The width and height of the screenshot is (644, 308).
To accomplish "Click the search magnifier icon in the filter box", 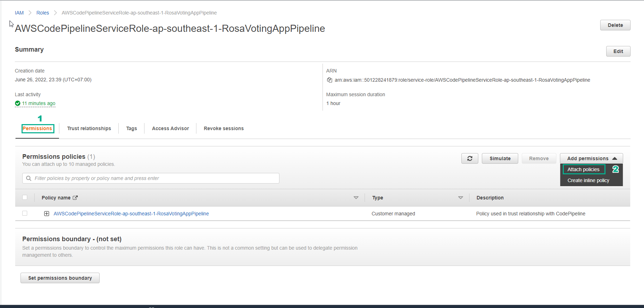I will point(29,178).
